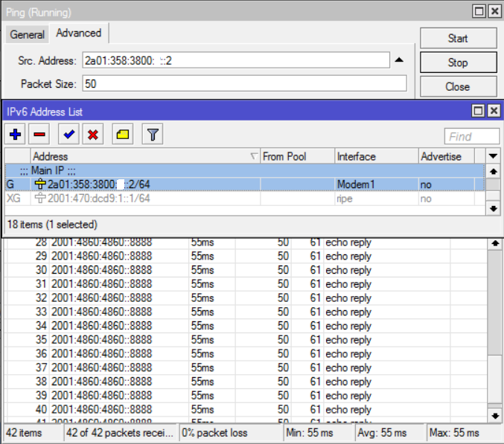Open the Filter funnel icon

(152, 135)
